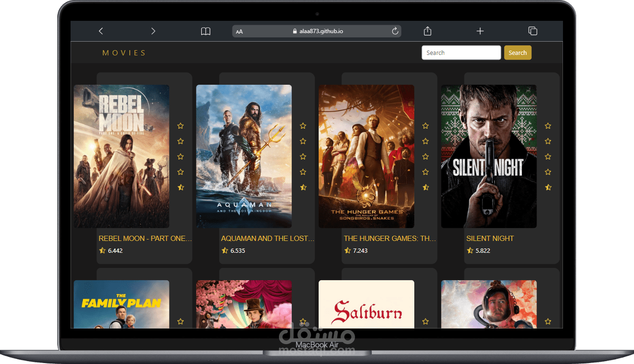
Task: Click the star beside the Saltburn poster
Action: pos(425,321)
